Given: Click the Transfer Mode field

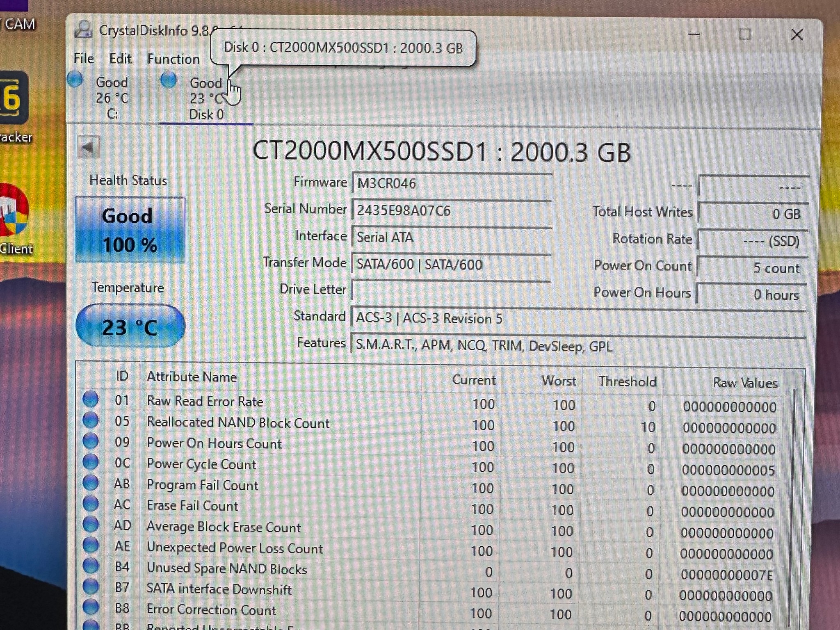Looking at the screenshot, I should [451, 264].
